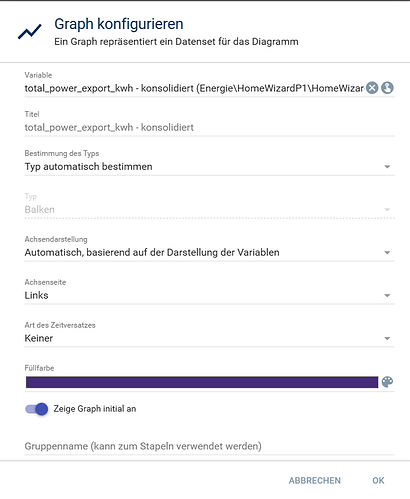This screenshot has width=410, height=499.
Task: Click ABBRECHEN to cancel
Action: pyautogui.click(x=315, y=480)
